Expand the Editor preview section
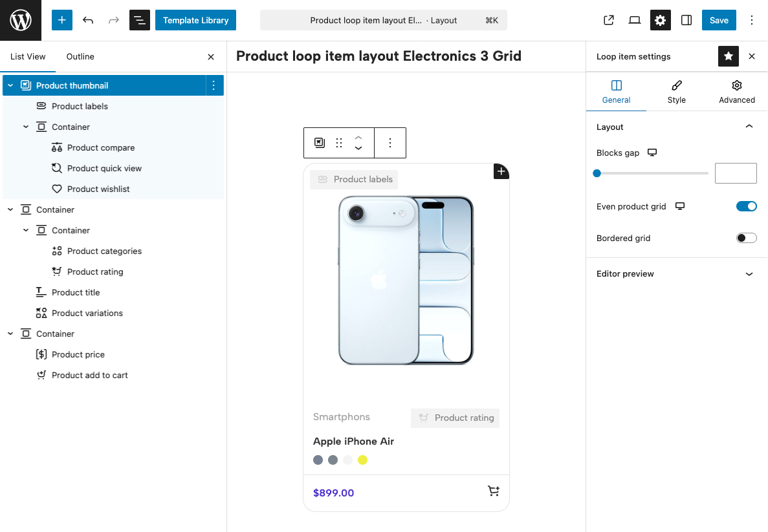The height and width of the screenshot is (532, 768). [749, 274]
